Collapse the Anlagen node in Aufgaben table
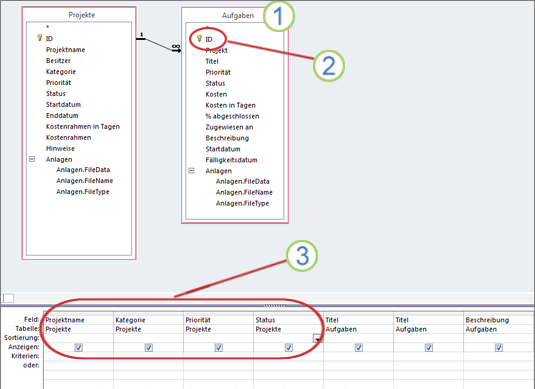 coord(191,171)
